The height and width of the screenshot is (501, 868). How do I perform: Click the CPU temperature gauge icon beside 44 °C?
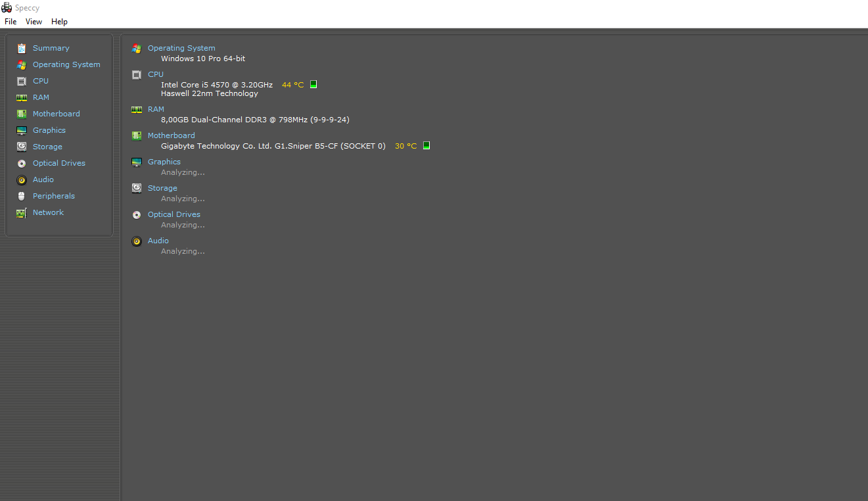click(313, 85)
